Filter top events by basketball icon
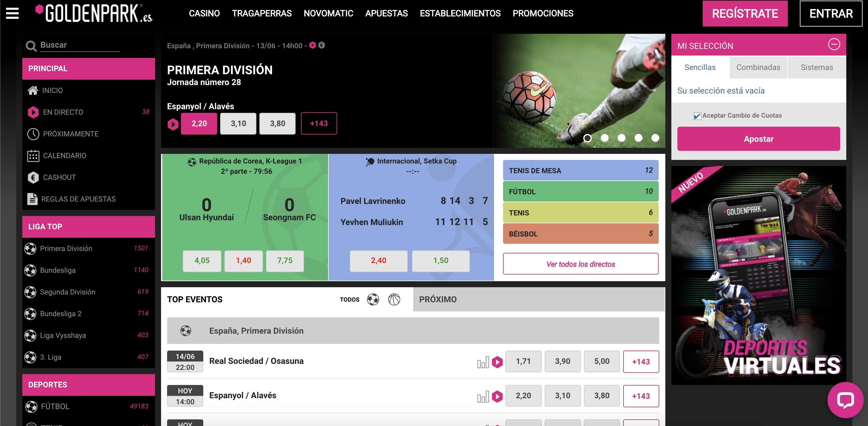 [x=394, y=299]
